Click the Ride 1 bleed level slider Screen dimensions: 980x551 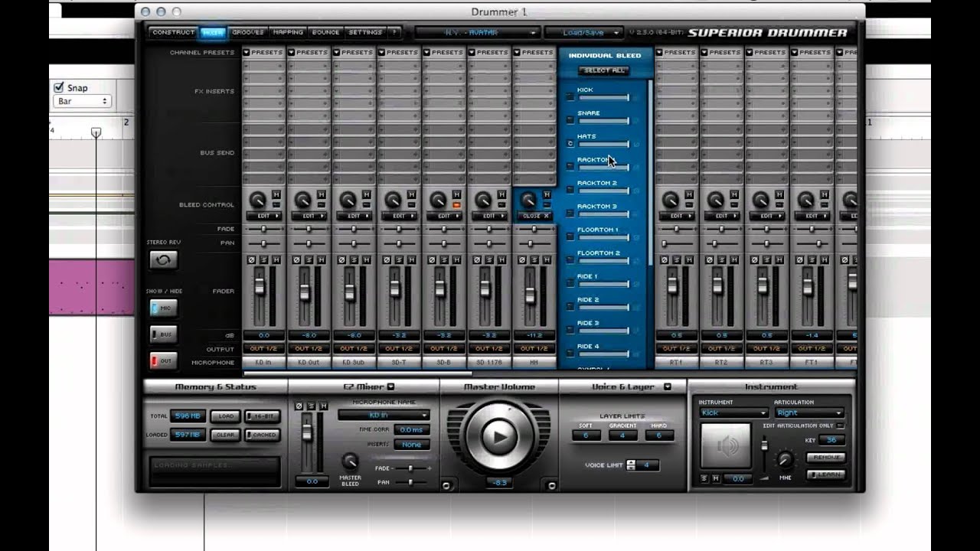point(604,284)
